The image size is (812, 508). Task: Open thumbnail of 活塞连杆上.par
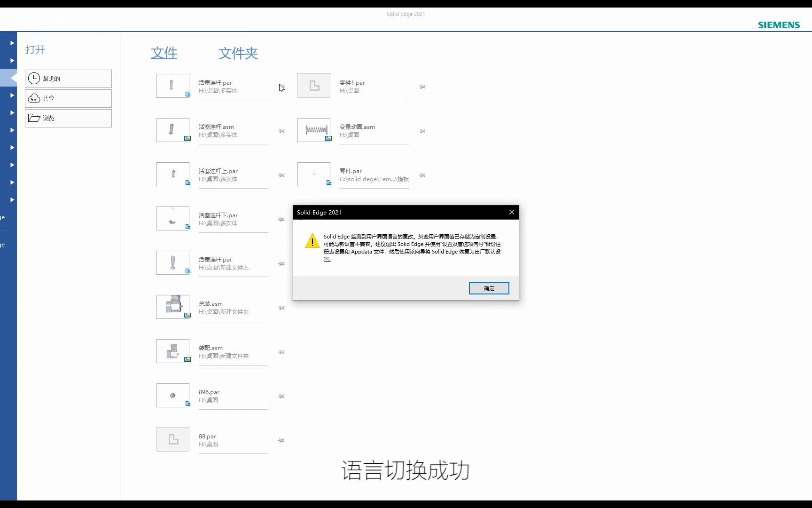173,174
